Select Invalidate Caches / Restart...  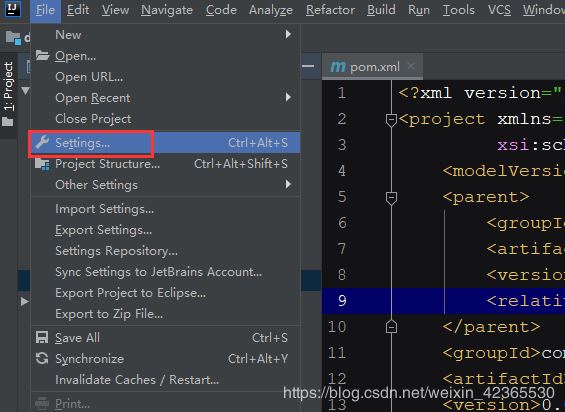[166, 380]
